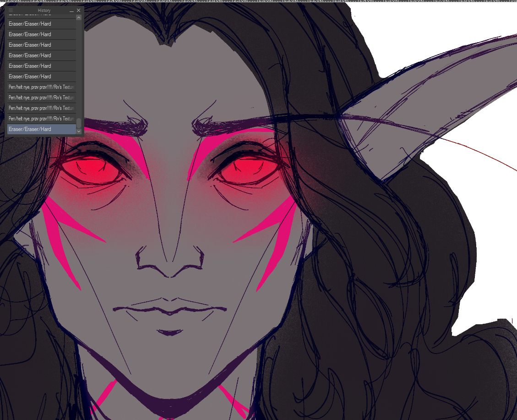Click the History panel title text
Screen dimensions: 517x420
click(x=44, y=10)
